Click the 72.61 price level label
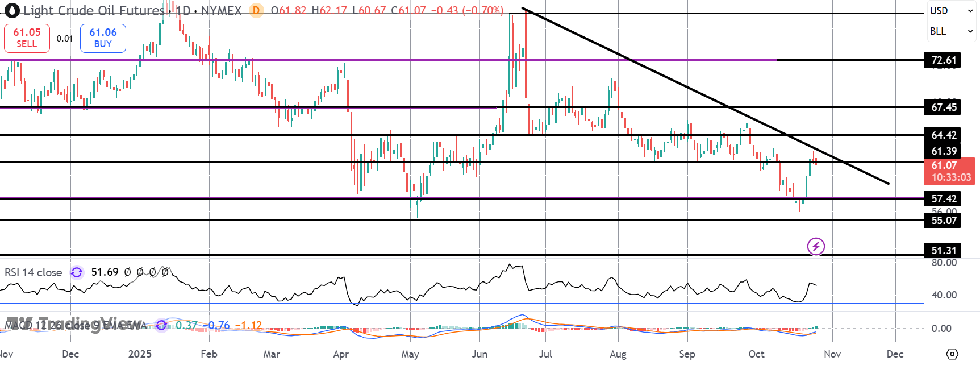Screen dimensions: 980x365 [x=944, y=60]
